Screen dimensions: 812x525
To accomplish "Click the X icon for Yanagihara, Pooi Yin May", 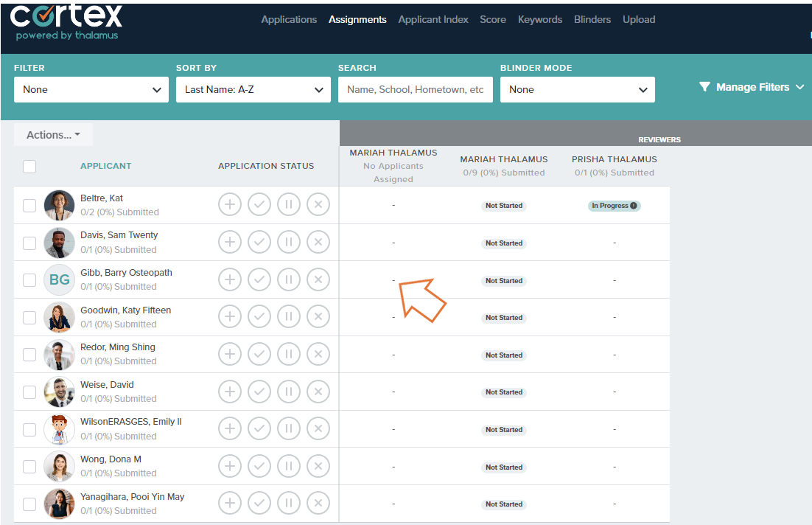I will pos(318,503).
